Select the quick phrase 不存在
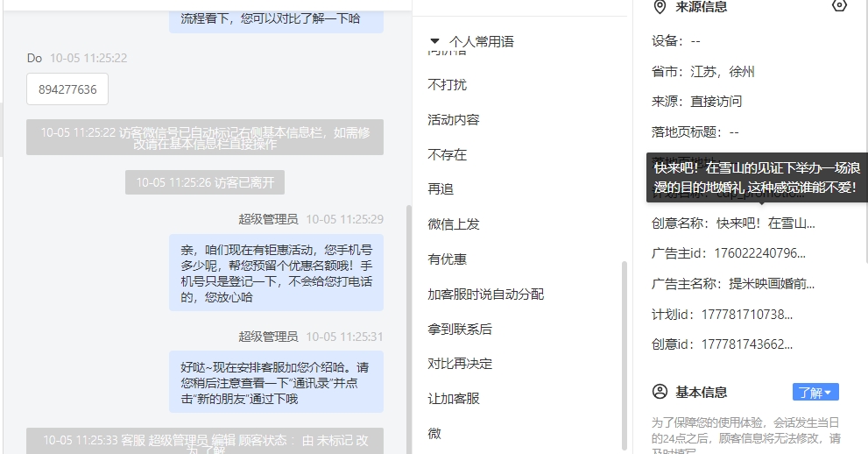The image size is (868, 454). [x=448, y=154]
